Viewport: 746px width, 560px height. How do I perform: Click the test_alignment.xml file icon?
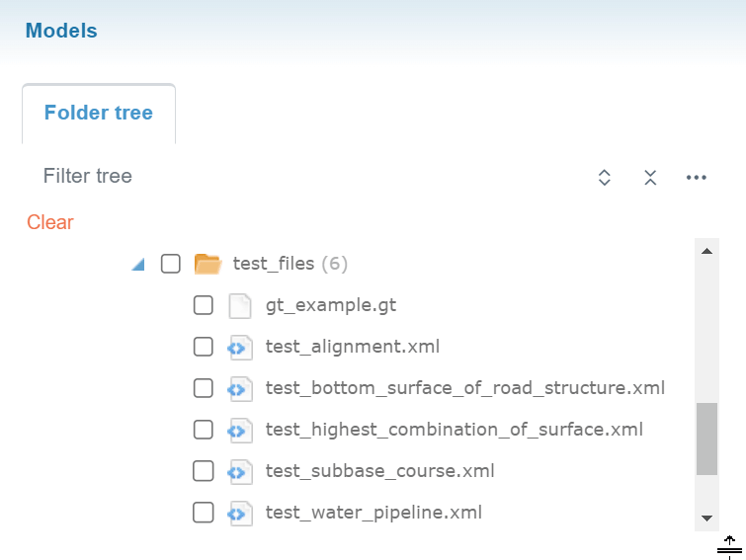238,348
